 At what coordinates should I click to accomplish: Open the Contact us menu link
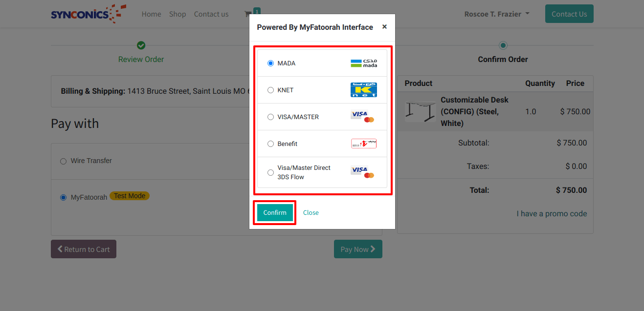[211, 14]
